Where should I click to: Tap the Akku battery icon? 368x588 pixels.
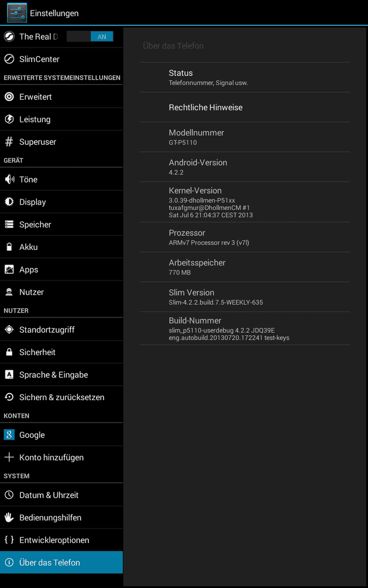point(9,247)
